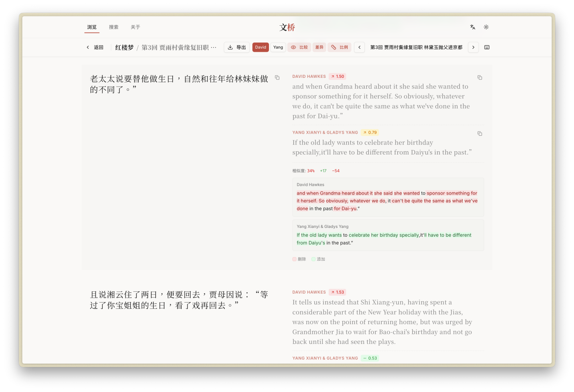
Task: Toggle the Yang translator filter
Action: (278, 47)
